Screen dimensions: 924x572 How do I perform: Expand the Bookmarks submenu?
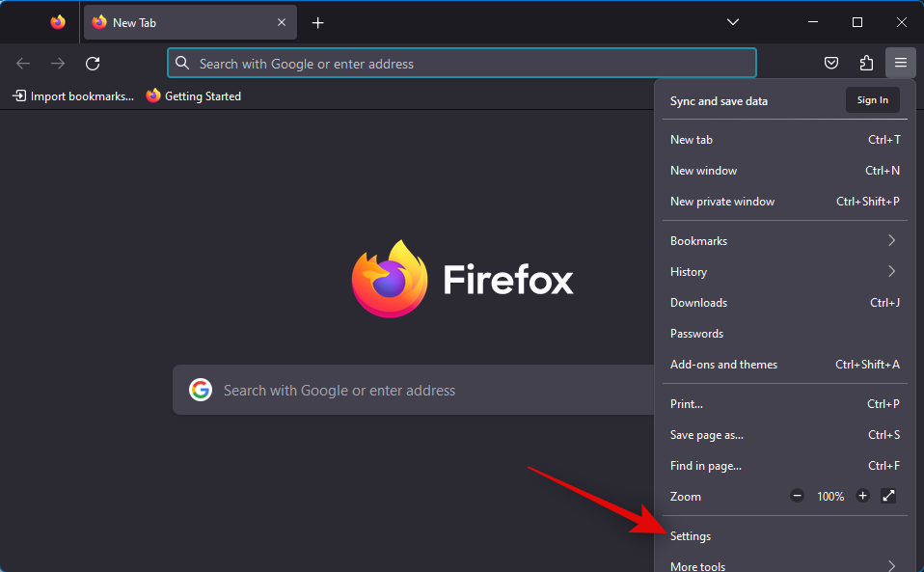point(784,241)
